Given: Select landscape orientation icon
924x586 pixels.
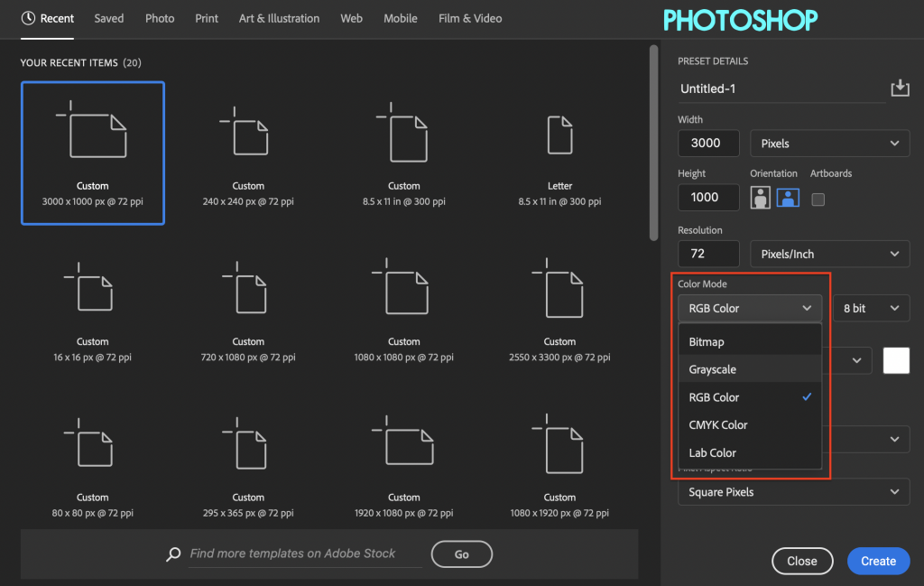Looking at the screenshot, I should [x=788, y=198].
